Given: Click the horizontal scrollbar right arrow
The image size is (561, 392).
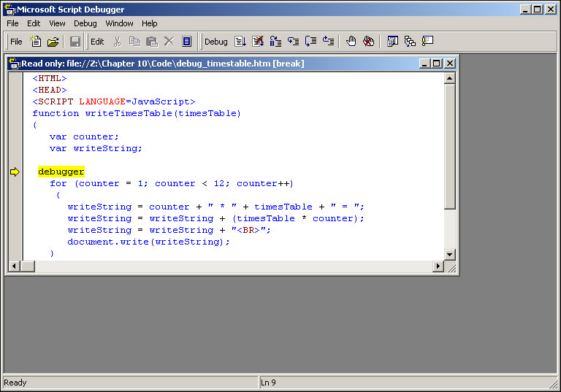Looking at the screenshot, I should [438, 266].
